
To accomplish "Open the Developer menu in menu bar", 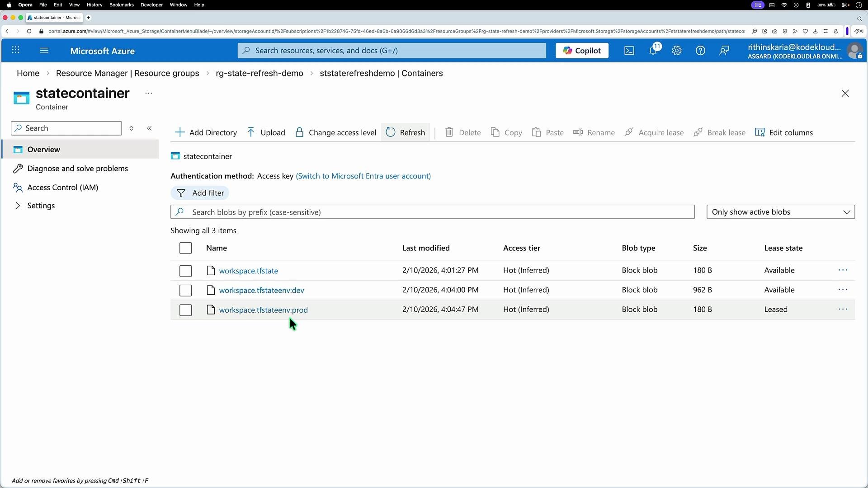I will click(x=152, y=5).
